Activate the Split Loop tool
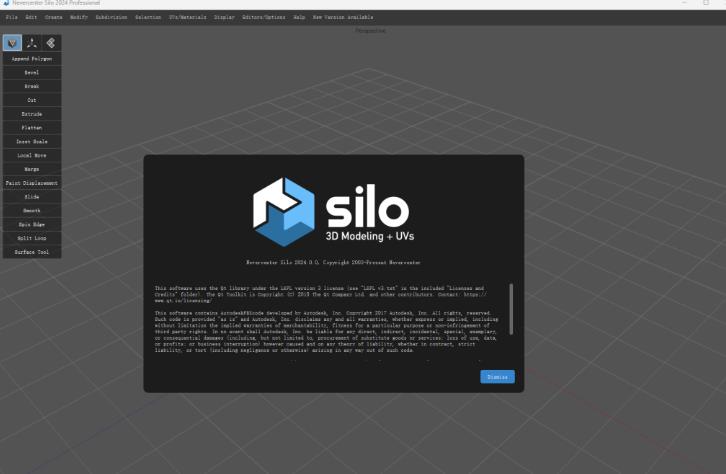726x474 pixels. (32, 238)
